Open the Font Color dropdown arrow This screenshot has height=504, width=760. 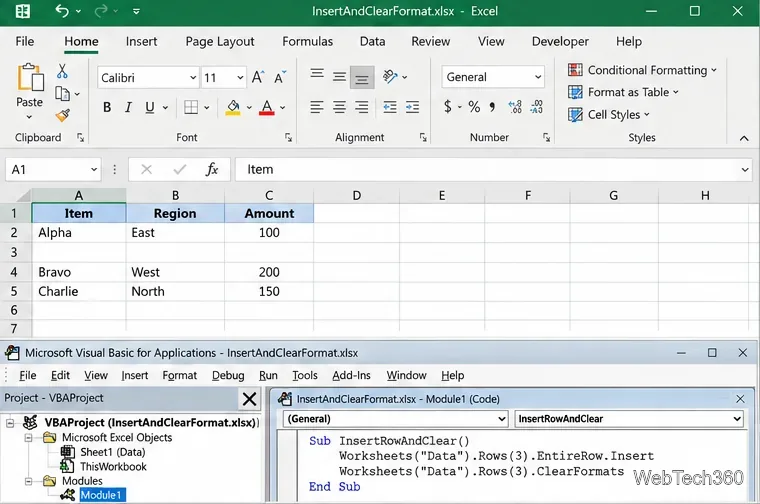pyautogui.click(x=283, y=108)
